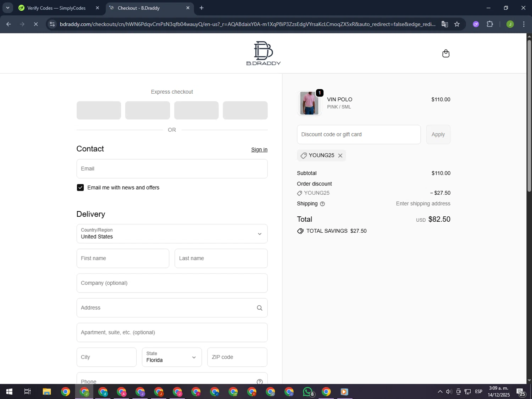Viewport: 532px width, 399px height.
Task: Open WhatsApp from the taskbar
Action: [x=308, y=392]
